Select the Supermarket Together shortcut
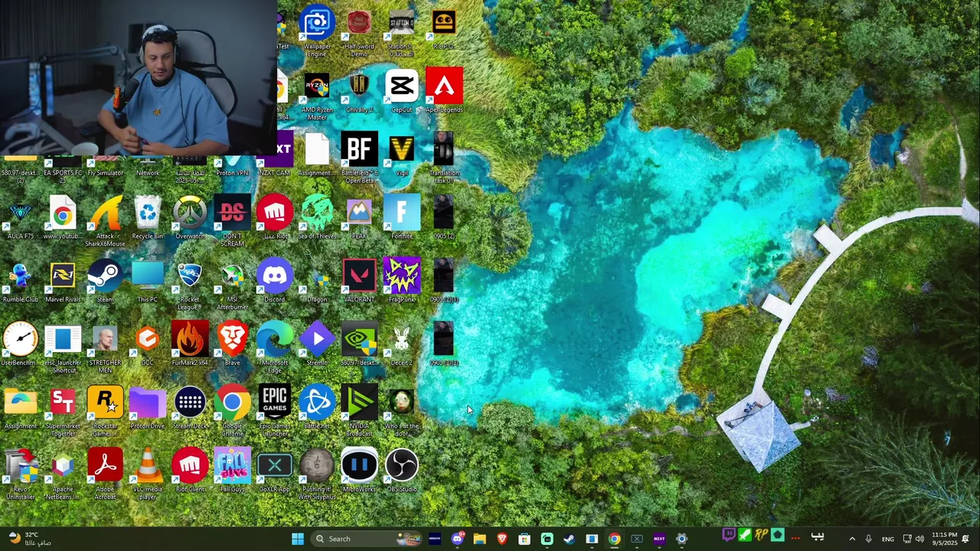 (x=63, y=411)
